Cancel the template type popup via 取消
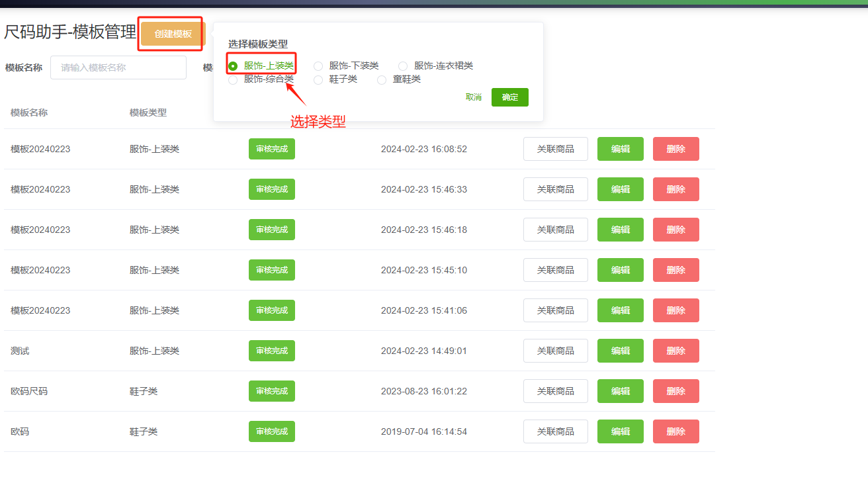The width and height of the screenshot is (868, 491). 474,97
